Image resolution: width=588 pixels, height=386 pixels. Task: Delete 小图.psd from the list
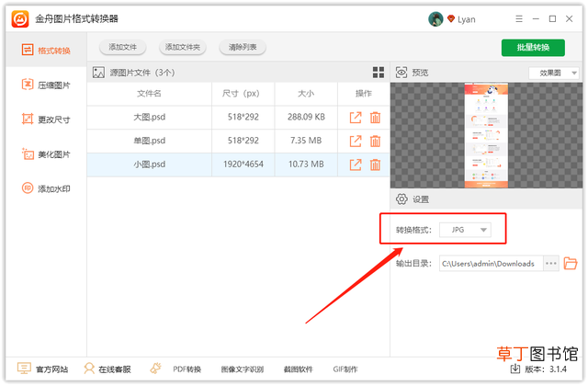(x=376, y=165)
